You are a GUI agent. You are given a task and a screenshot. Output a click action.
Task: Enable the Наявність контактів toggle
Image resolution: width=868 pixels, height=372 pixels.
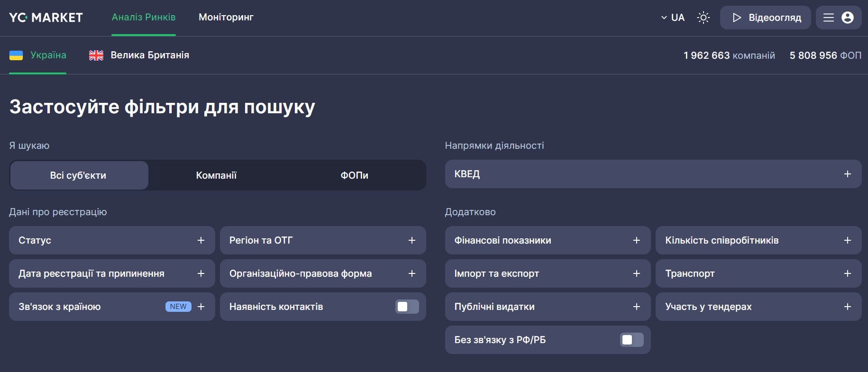407,307
